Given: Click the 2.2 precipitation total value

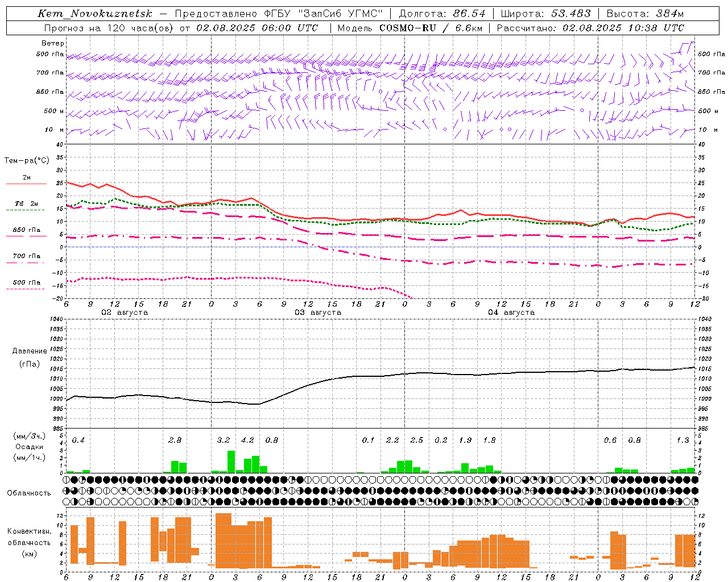Looking at the screenshot, I should coord(392,440).
